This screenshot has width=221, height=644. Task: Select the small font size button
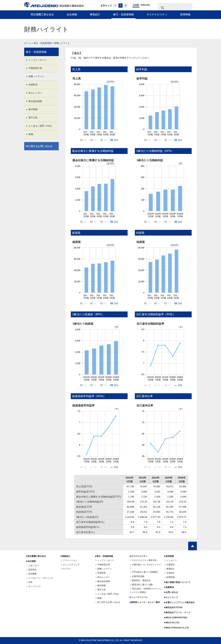coord(115,6)
